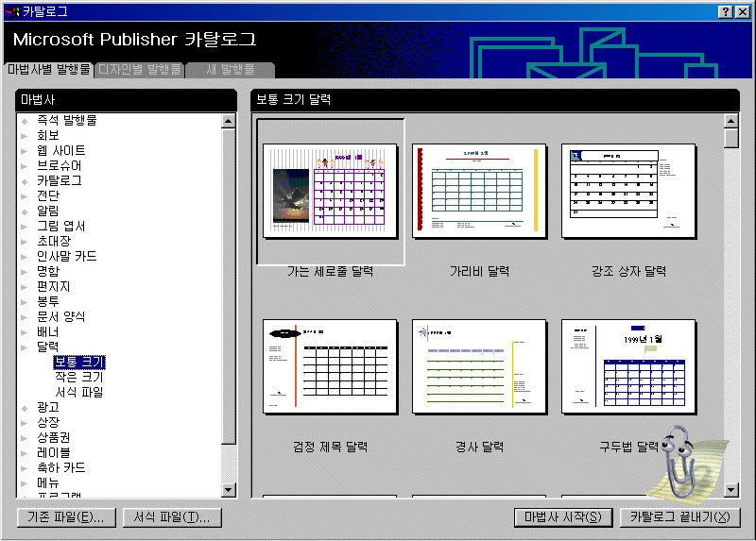Screen dimensions: 756x541
Task: Select 웹 사이트 wizard
Action: (60, 150)
